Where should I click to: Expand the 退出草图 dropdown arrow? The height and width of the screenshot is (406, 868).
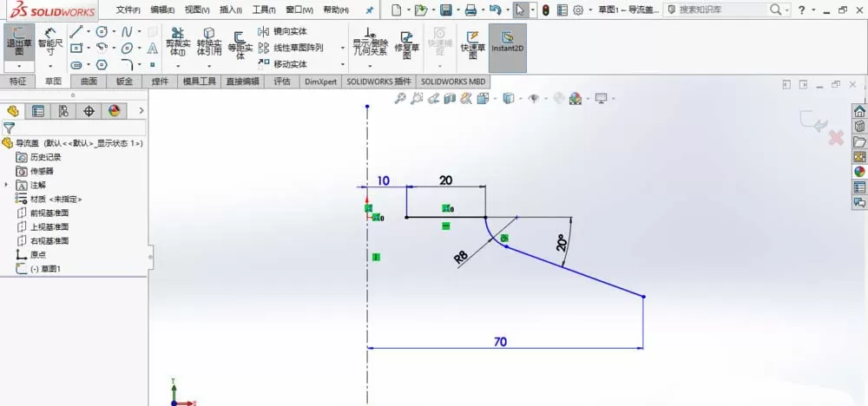pyautogui.click(x=19, y=67)
